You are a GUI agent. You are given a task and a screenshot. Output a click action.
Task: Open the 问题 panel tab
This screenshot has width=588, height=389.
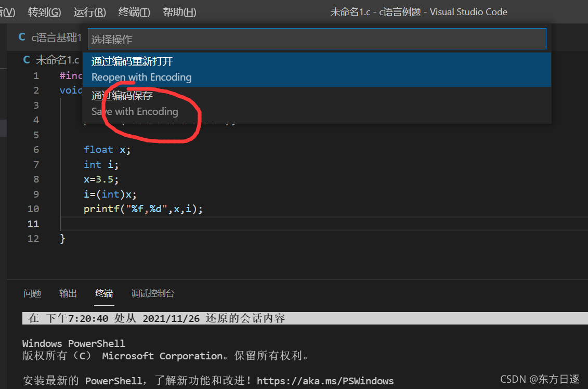coord(32,293)
